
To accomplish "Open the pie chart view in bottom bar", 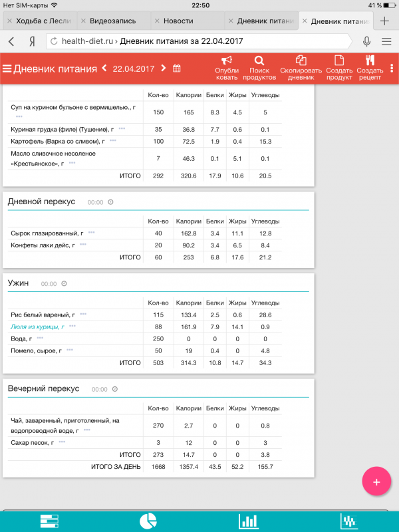I will [x=148, y=521].
